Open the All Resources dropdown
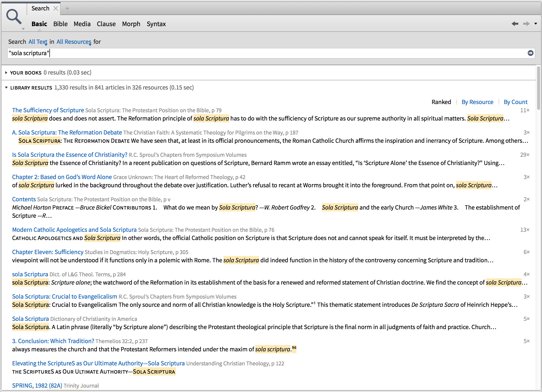Viewport: 542px width, 392px height. [x=74, y=42]
